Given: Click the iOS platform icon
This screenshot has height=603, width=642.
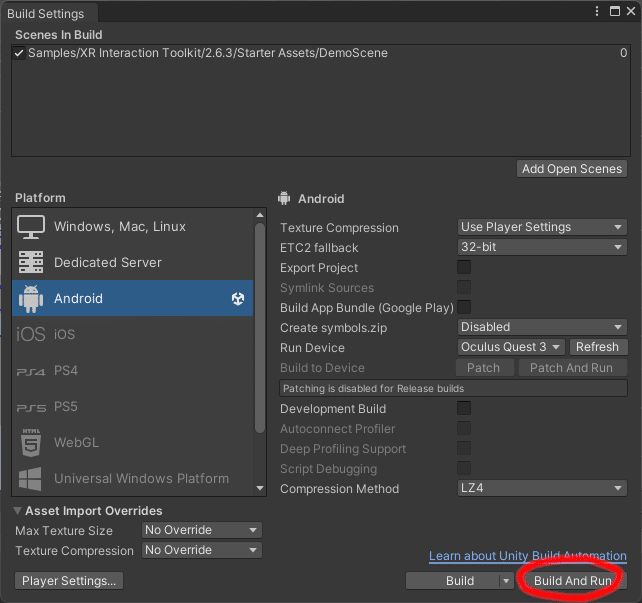Looking at the screenshot, I should (x=31, y=334).
